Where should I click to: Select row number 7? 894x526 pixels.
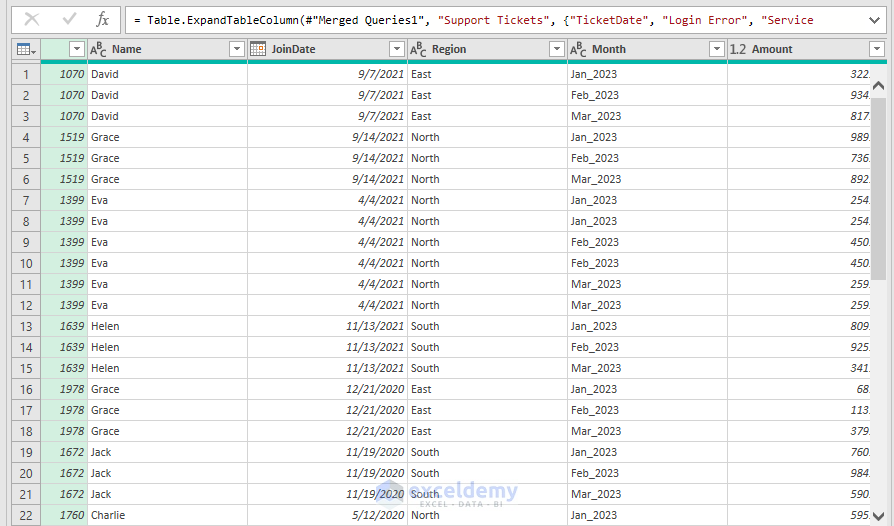tap(26, 200)
